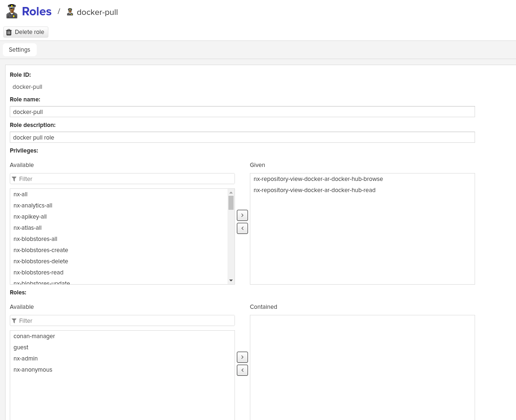Click the funnel filter icon in Roles Available box
516x420 pixels.
pyautogui.click(x=14, y=320)
